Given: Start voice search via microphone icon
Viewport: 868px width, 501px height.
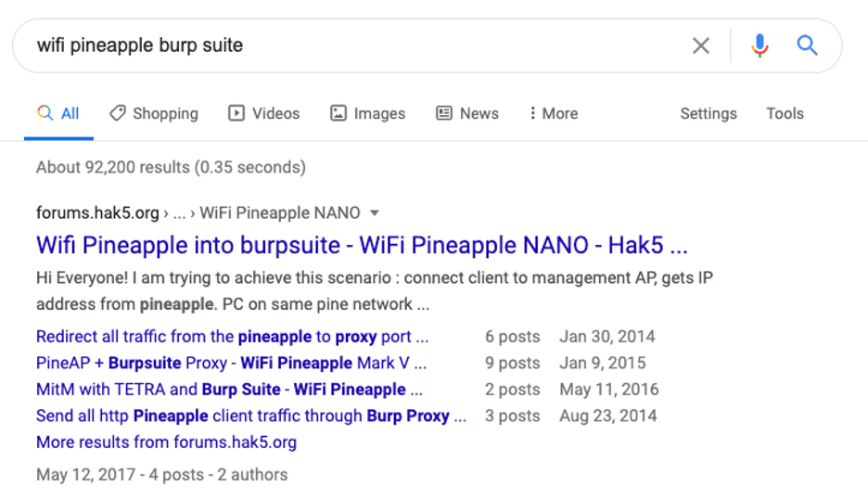Looking at the screenshot, I should coord(759,45).
